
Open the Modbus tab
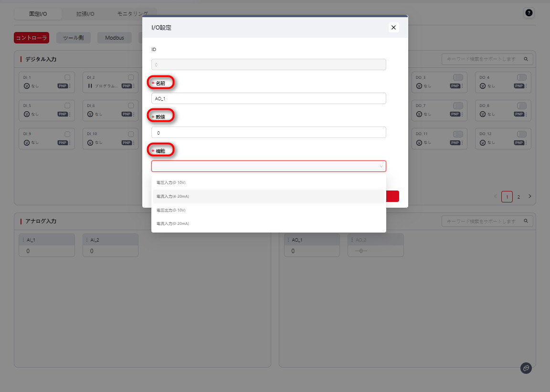115,38
